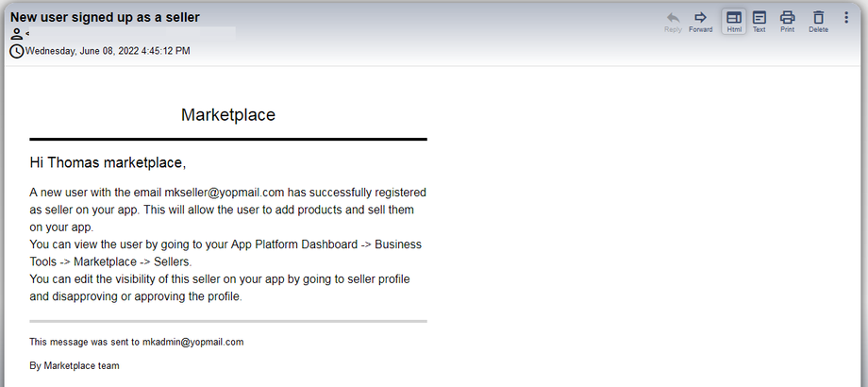This screenshot has width=868, height=387.
Task: Click the 'Hi Thomas marketplace,' greeting
Action: click(108, 163)
